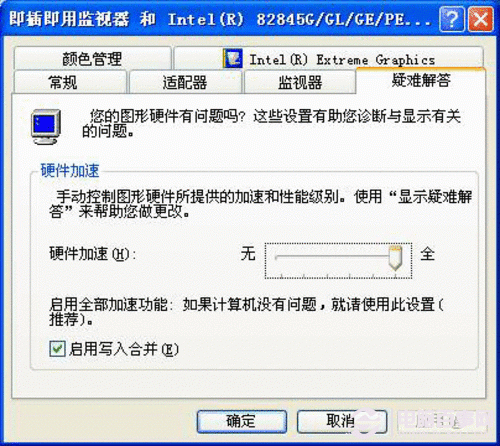Open the Intel(R) Extreme Graphics tab
500x446 pixels.
pos(329,59)
